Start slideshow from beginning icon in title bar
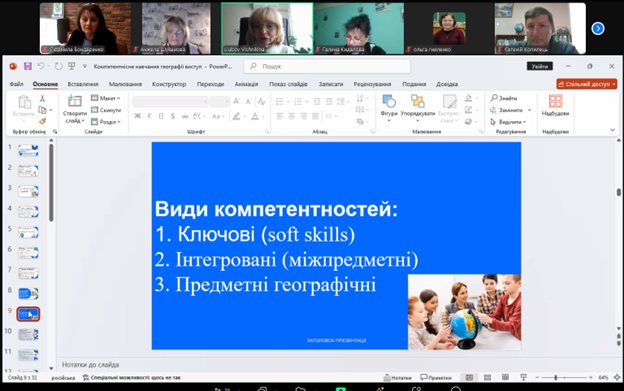The height and width of the screenshot is (391, 624). pyautogui.click(x=72, y=66)
